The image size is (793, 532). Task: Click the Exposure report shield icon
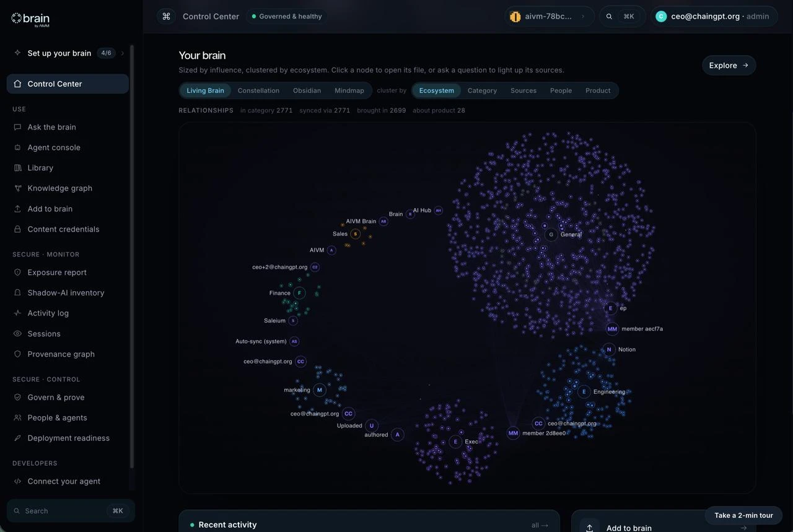pyautogui.click(x=17, y=273)
